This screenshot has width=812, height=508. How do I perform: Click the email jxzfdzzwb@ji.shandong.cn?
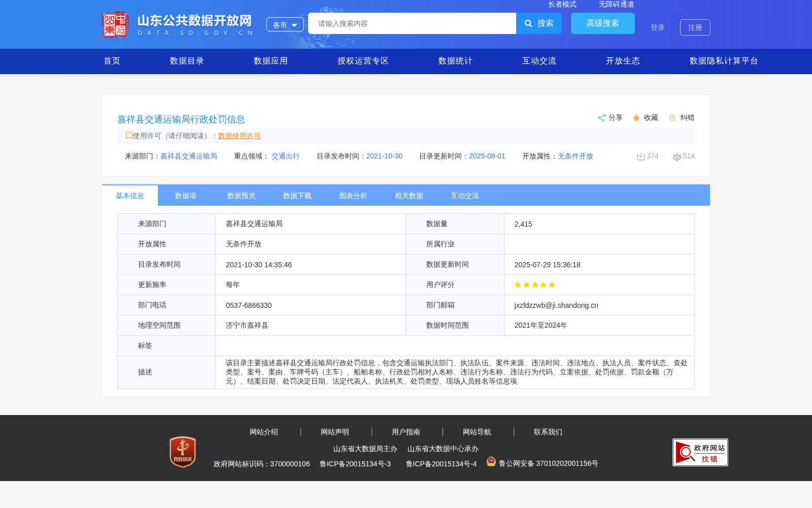pyautogui.click(x=556, y=305)
